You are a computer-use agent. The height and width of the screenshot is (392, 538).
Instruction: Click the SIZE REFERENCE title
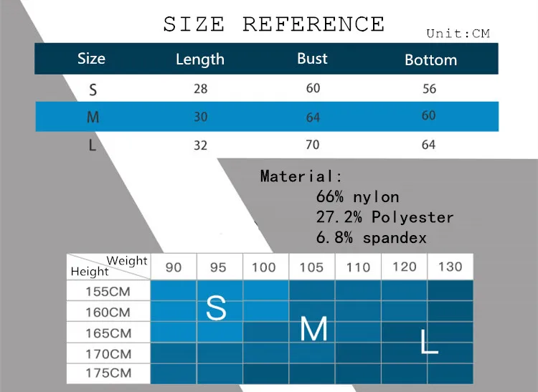[274, 24]
